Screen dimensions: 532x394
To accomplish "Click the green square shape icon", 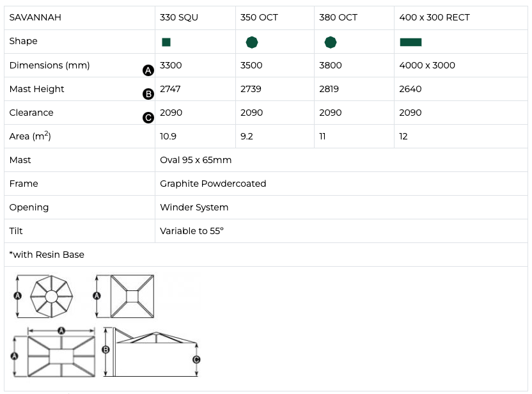I will coord(166,42).
